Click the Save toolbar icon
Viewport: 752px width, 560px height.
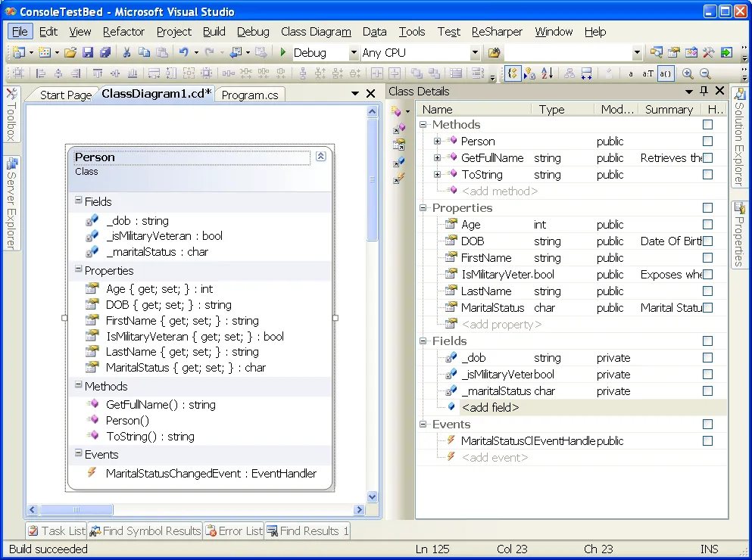point(88,53)
